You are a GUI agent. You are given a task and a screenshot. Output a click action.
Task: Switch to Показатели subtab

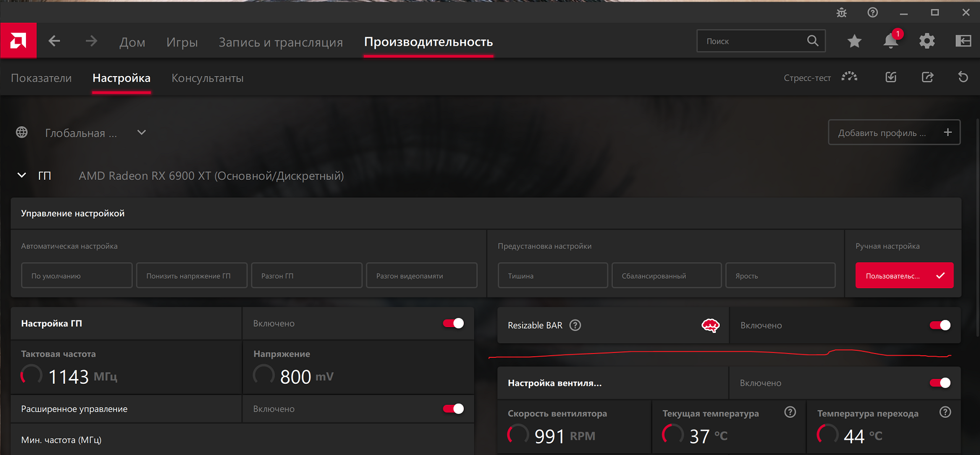coord(41,78)
